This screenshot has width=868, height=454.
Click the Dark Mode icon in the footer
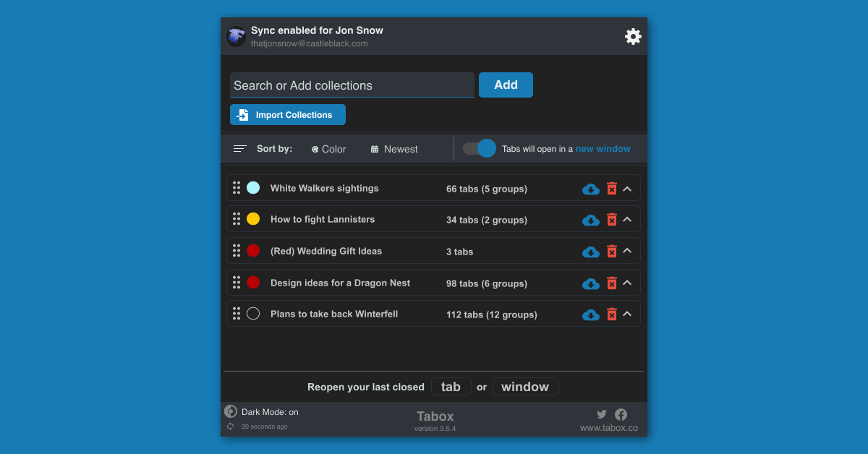coord(230,411)
